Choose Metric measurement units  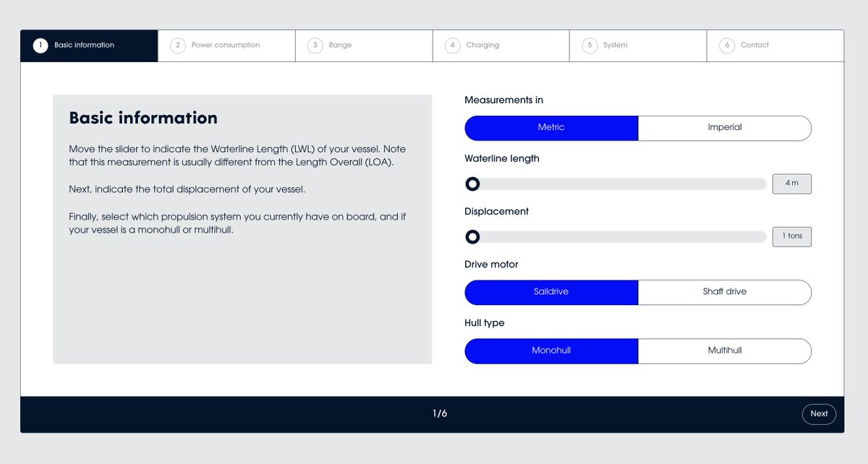pyautogui.click(x=551, y=128)
